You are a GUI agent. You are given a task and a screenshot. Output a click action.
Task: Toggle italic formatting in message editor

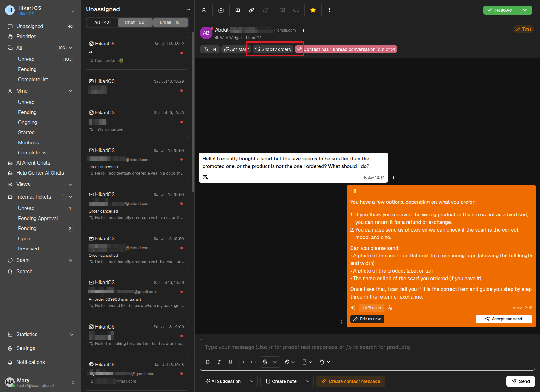[219, 362]
